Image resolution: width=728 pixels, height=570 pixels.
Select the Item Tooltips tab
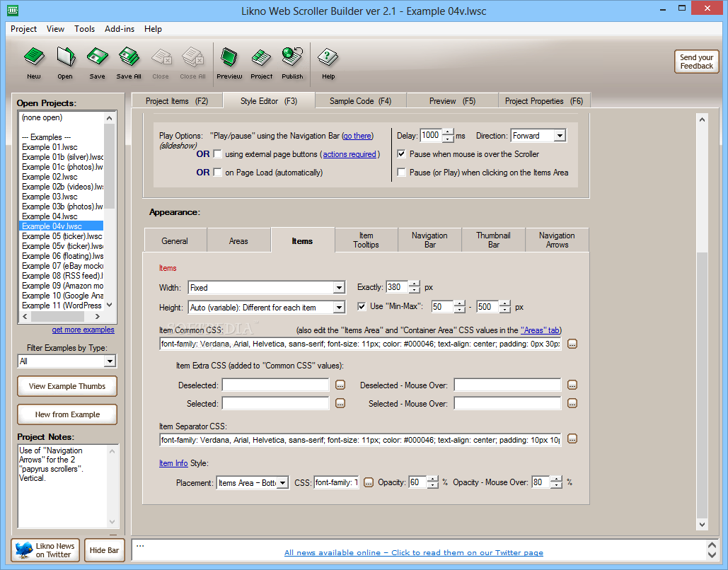(x=366, y=240)
